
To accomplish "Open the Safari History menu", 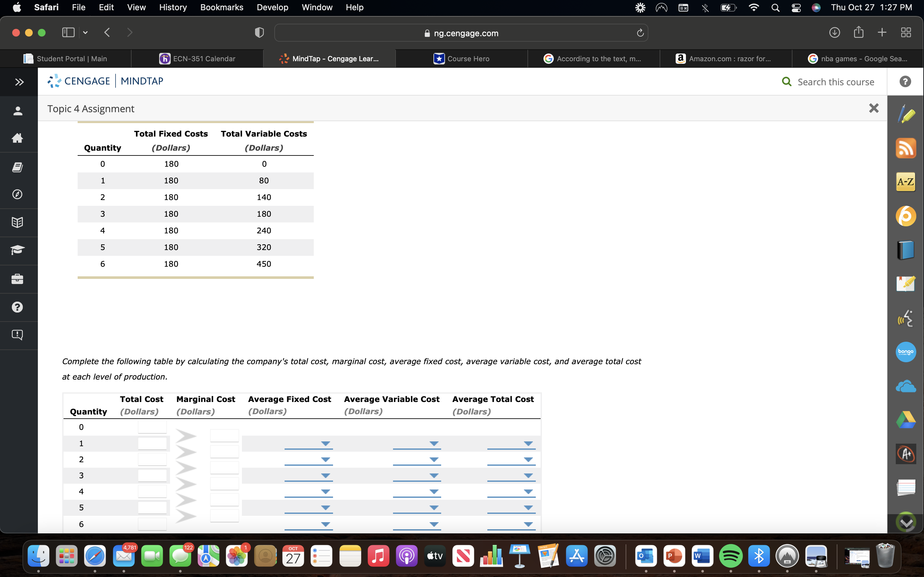I will (173, 7).
